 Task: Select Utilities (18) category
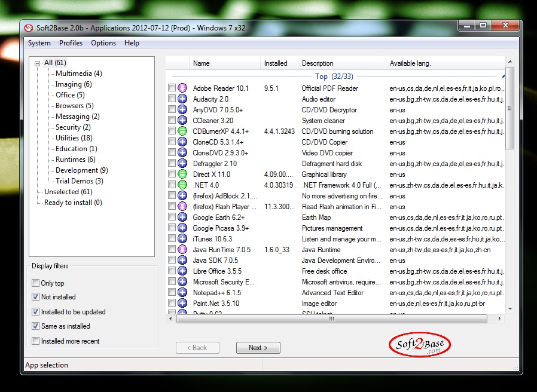pyautogui.click(x=74, y=138)
